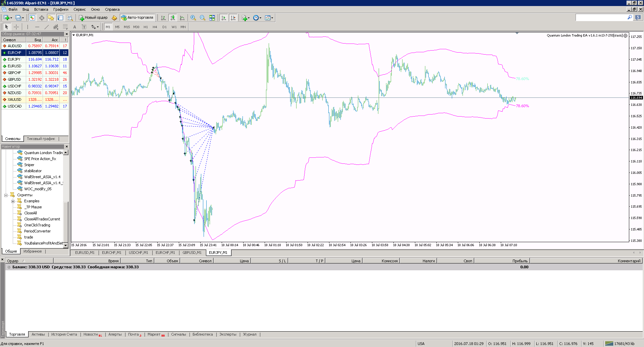Viewport: 644px width, 347px height.
Task: Open the EURJPY,M1 chart dropdown triangle
Action: click(73, 35)
